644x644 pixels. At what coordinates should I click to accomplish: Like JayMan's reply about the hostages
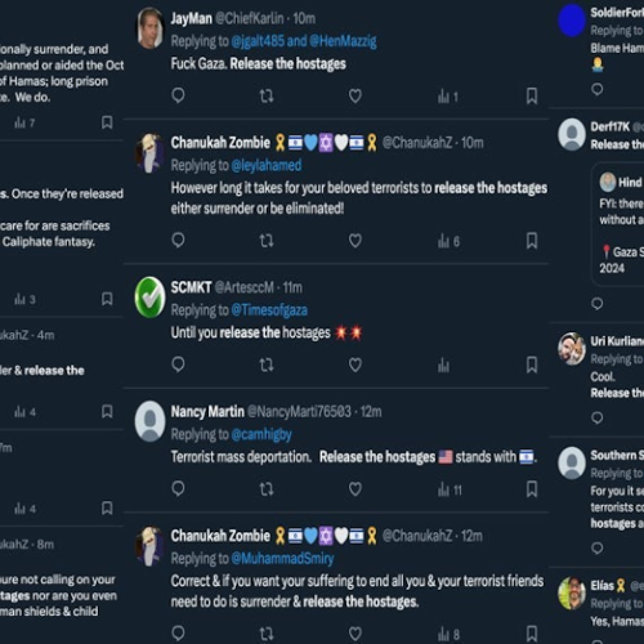pyautogui.click(x=355, y=96)
